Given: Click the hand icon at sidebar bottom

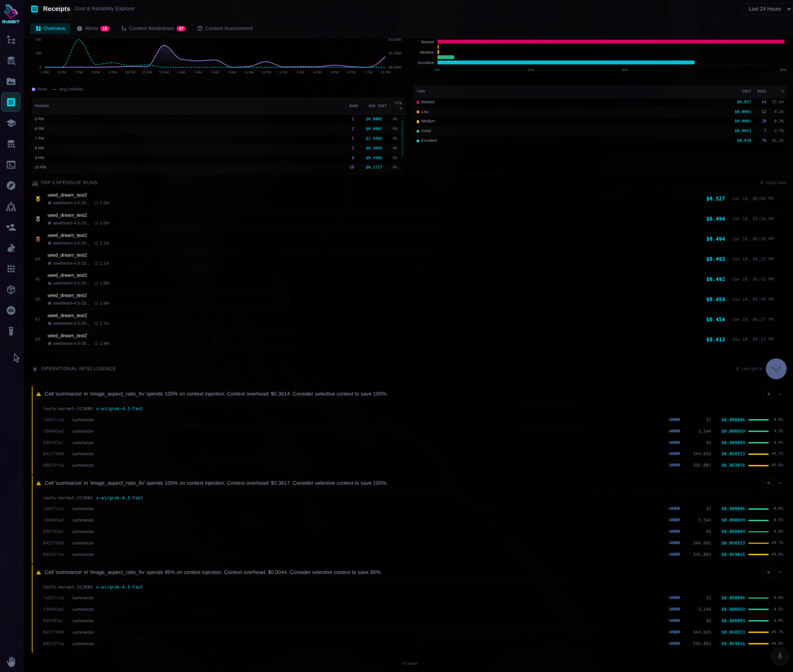Looking at the screenshot, I should coord(11,661).
